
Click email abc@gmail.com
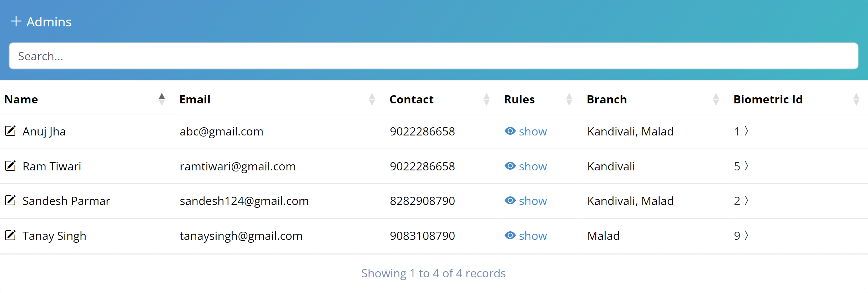click(x=221, y=132)
